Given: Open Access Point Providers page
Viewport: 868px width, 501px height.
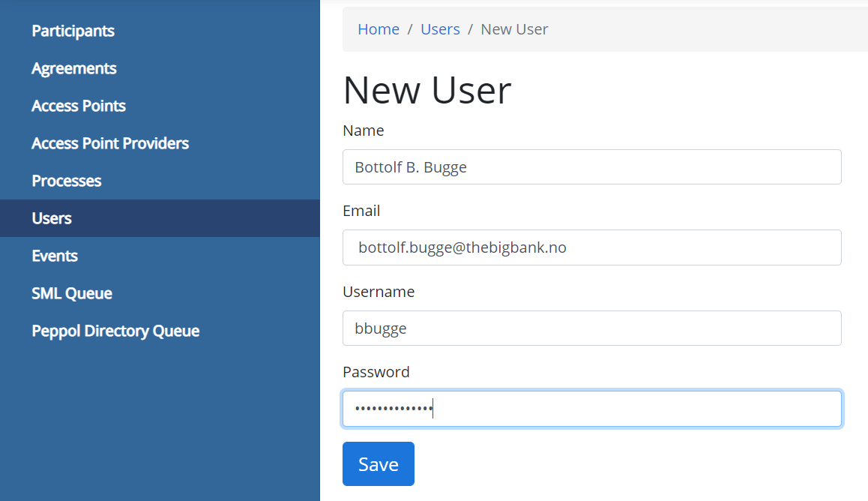Looking at the screenshot, I should [109, 143].
